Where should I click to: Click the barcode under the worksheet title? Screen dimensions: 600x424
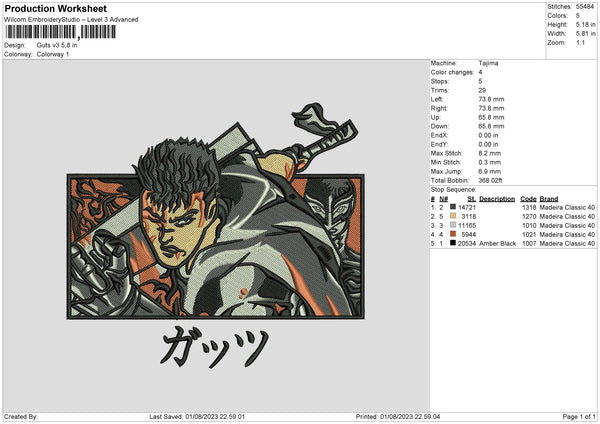click(x=60, y=32)
